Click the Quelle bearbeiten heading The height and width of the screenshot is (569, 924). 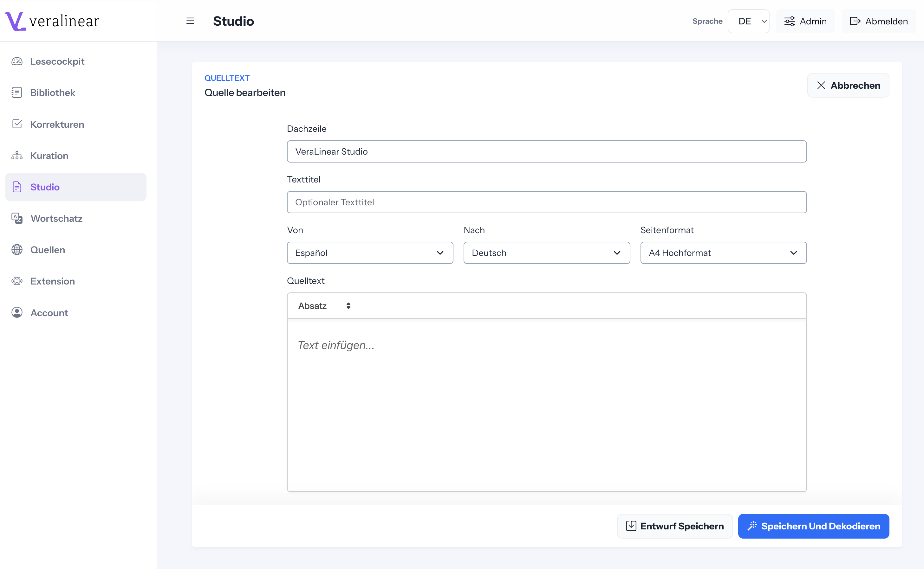coord(245,93)
